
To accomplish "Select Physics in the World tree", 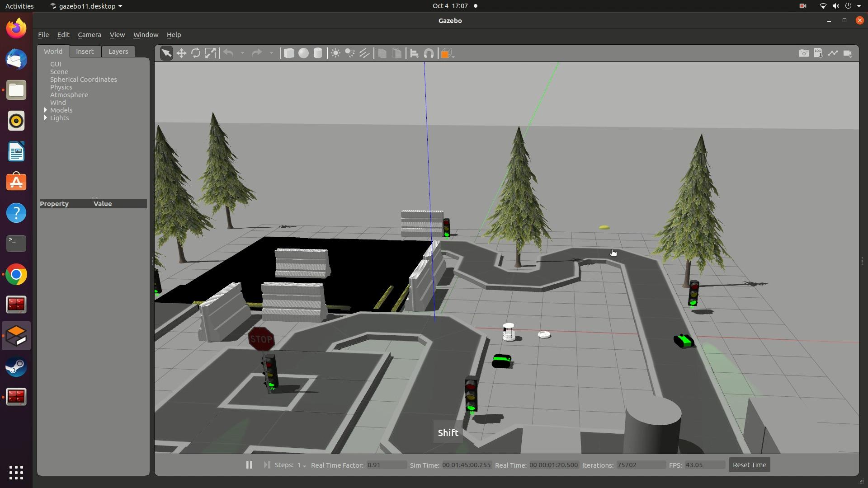I will pyautogui.click(x=61, y=87).
